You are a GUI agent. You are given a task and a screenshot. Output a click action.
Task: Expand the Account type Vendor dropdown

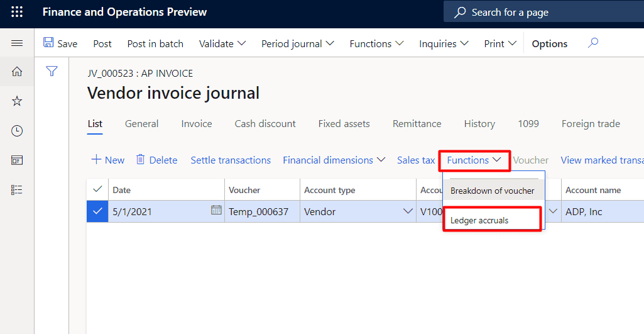pyautogui.click(x=408, y=211)
